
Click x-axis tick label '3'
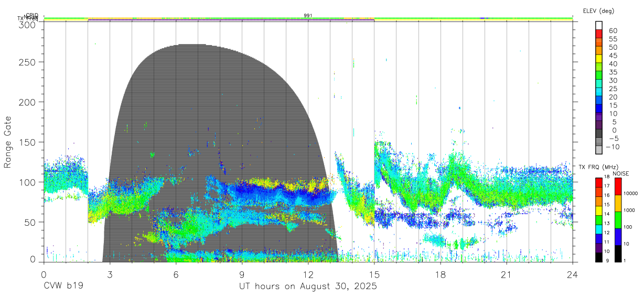tap(110, 274)
